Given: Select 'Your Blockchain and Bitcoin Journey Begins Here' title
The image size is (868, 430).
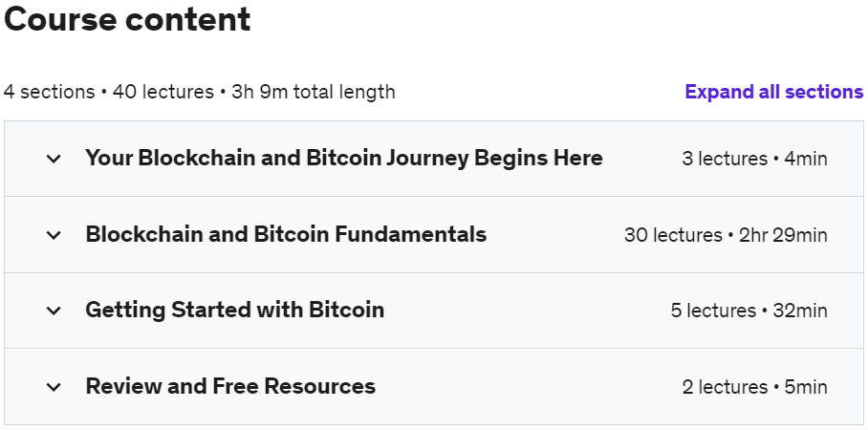Looking at the screenshot, I should pos(344,159).
